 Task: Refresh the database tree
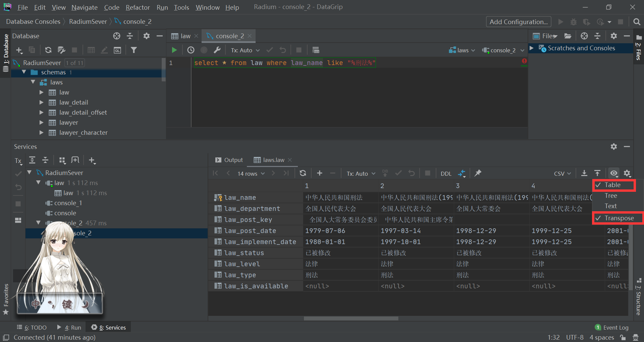pos(48,50)
